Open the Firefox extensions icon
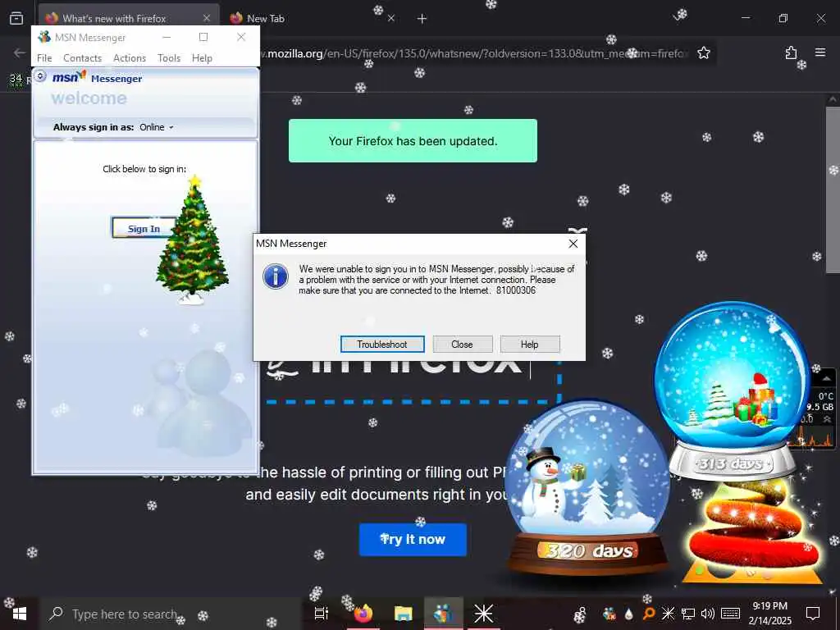The image size is (840, 630). [791, 52]
